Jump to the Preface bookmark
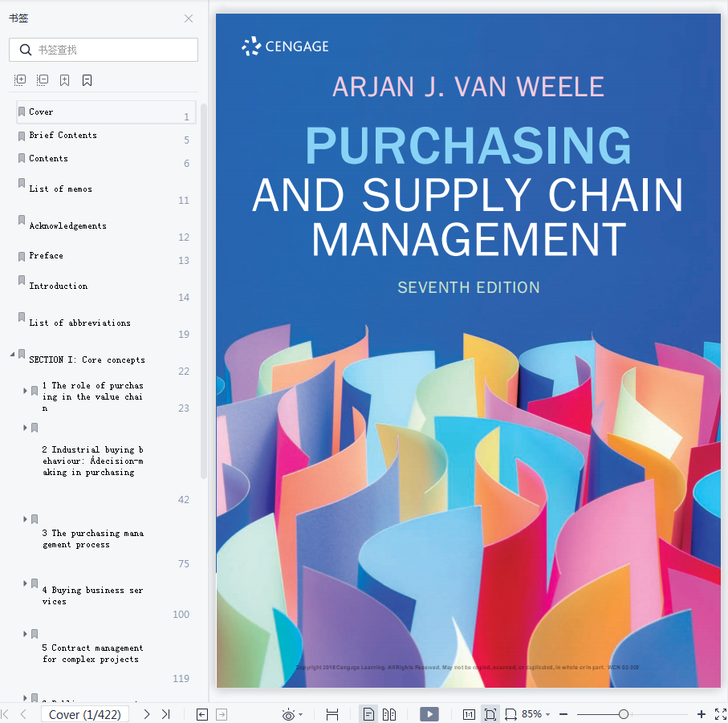Image resolution: width=728 pixels, height=723 pixels. 46,256
